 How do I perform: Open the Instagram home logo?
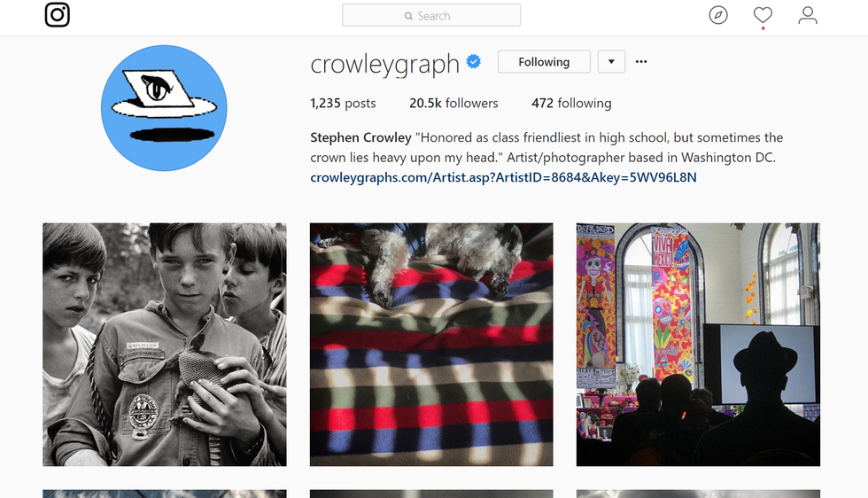(x=57, y=15)
